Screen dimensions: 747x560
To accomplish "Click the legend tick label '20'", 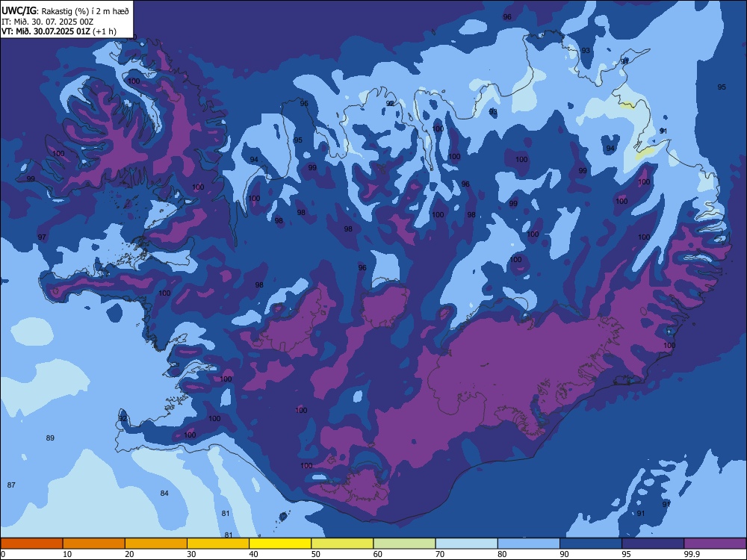I will (129, 554).
